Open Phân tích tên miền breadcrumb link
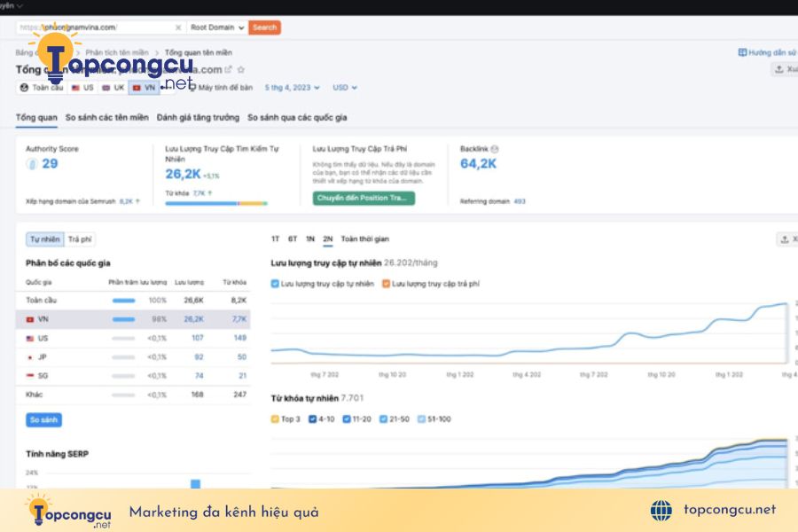 click(x=117, y=52)
